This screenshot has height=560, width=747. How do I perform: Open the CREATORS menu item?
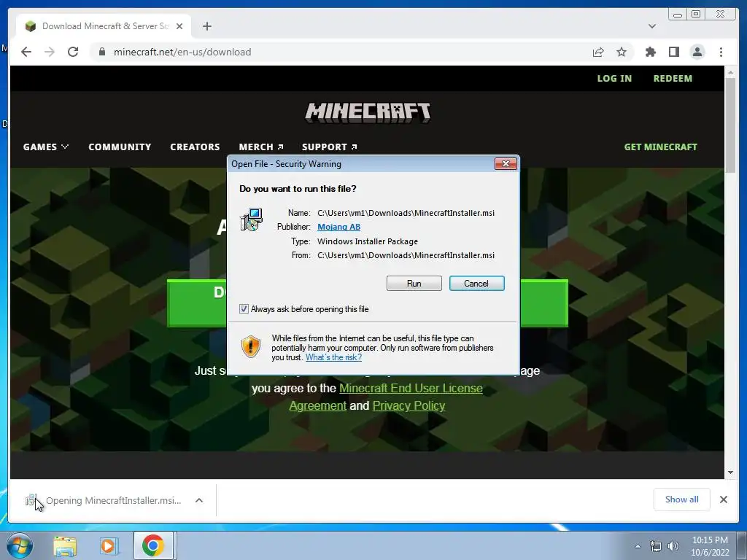tap(195, 147)
